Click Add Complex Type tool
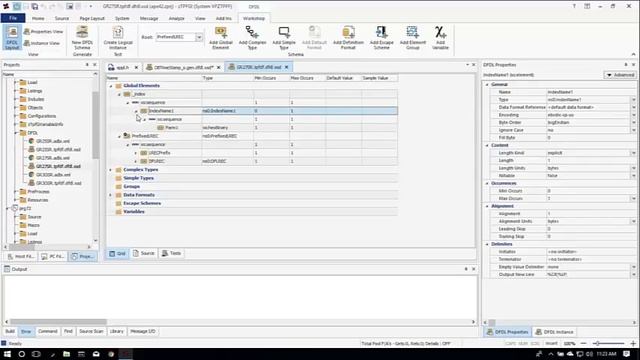 click(x=252, y=38)
